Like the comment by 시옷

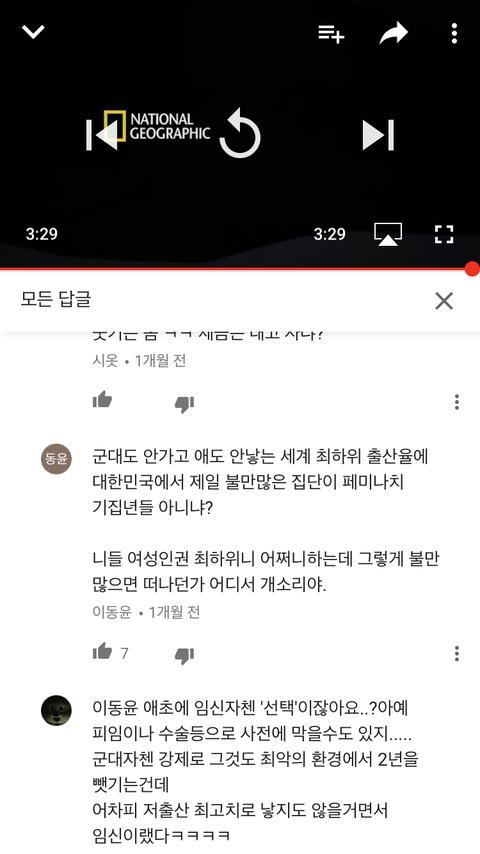pyautogui.click(x=102, y=400)
